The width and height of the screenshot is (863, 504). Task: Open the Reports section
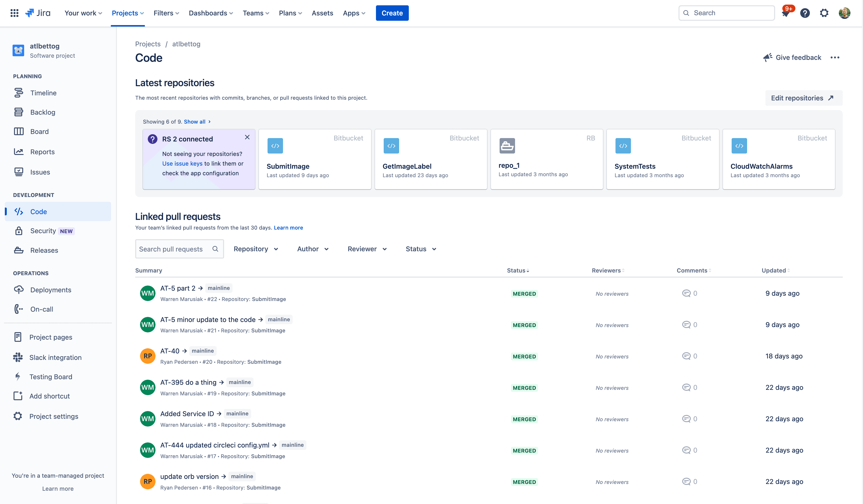pos(42,152)
